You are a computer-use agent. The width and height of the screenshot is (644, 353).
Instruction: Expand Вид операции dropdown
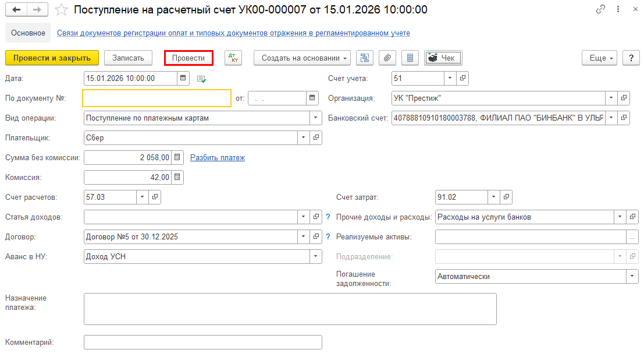coord(316,118)
